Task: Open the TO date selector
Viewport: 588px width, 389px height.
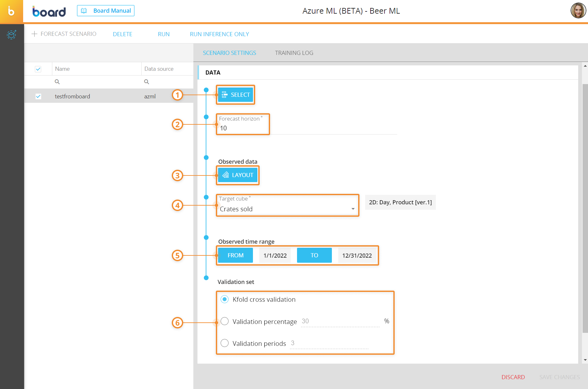Action: click(x=314, y=255)
